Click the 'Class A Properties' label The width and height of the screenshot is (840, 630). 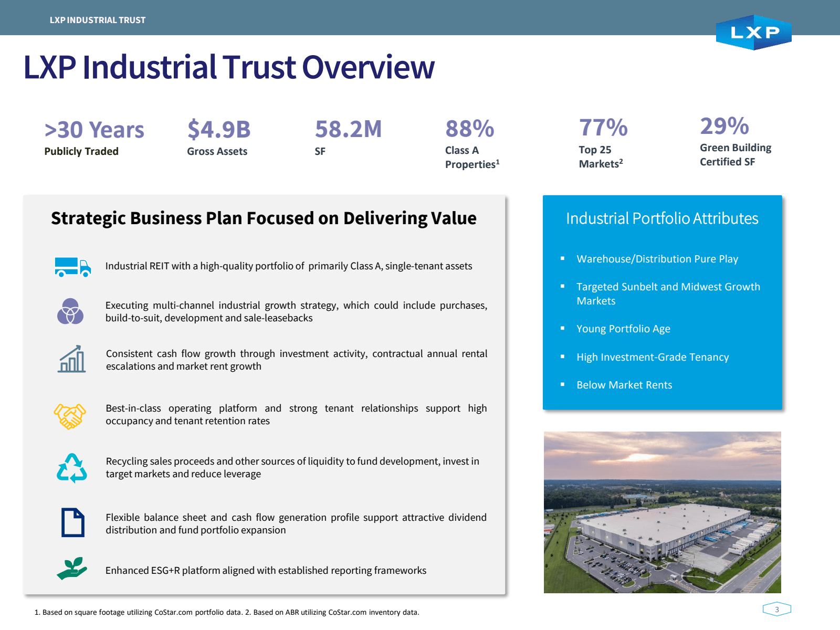[472, 157]
